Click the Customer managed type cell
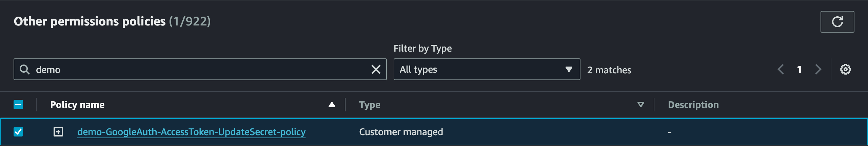Screen dimensions: 868x146 point(401,132)
